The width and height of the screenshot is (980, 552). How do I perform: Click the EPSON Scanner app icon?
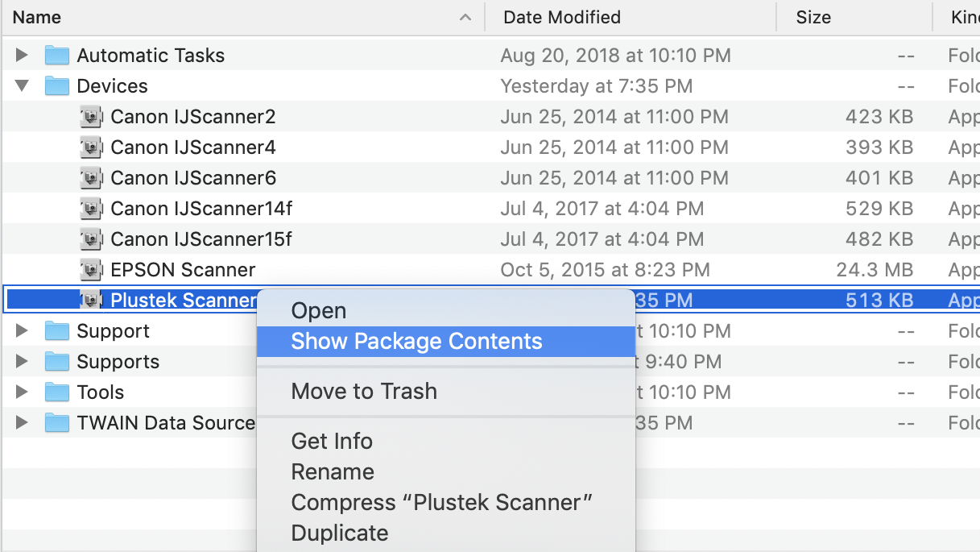(92, 270)
